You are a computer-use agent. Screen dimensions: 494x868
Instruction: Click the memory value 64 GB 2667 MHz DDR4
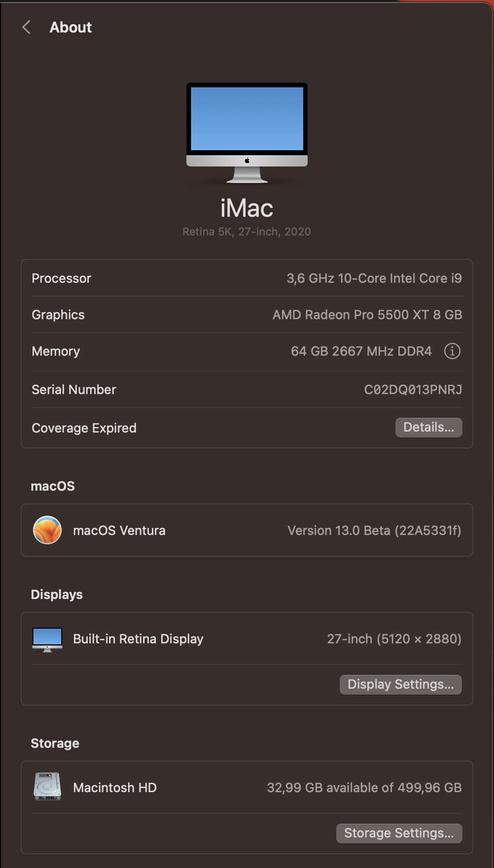pos(361,351)
